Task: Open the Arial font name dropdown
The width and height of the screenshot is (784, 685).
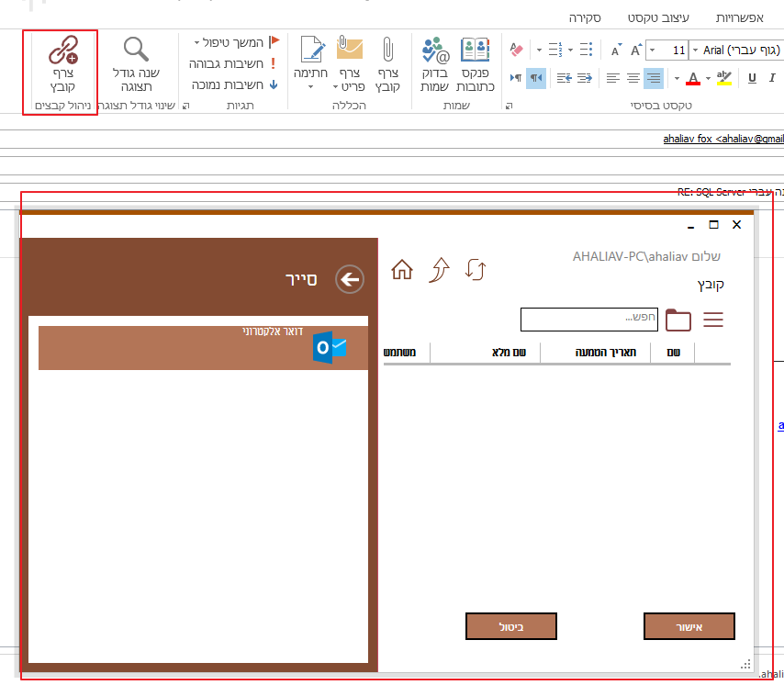Action: 696,50
